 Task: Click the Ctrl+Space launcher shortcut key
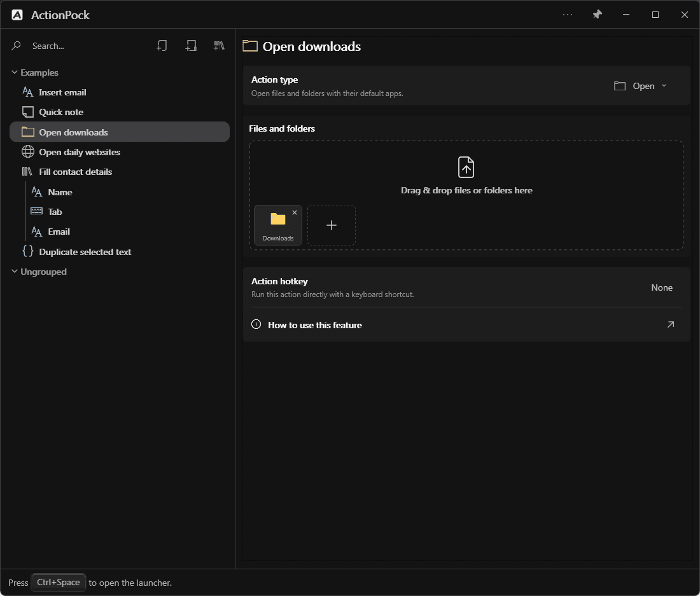[x=59, y=582]
